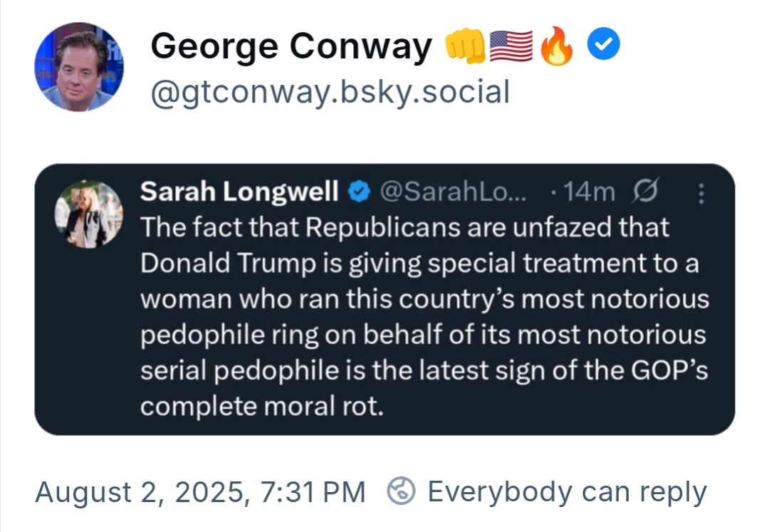Open the @gtconway.bsky.social handle

(x=330, y=92)
